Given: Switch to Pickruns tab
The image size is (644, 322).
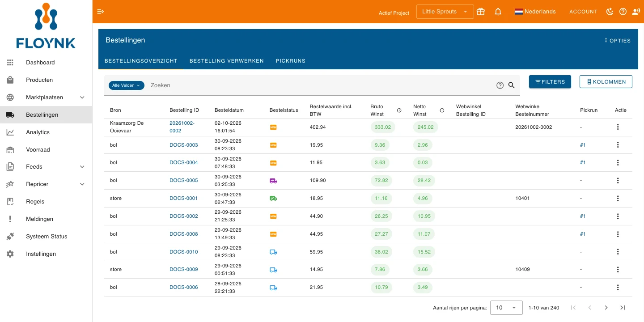Looking at the screenshot, I should tap(291, 61).
